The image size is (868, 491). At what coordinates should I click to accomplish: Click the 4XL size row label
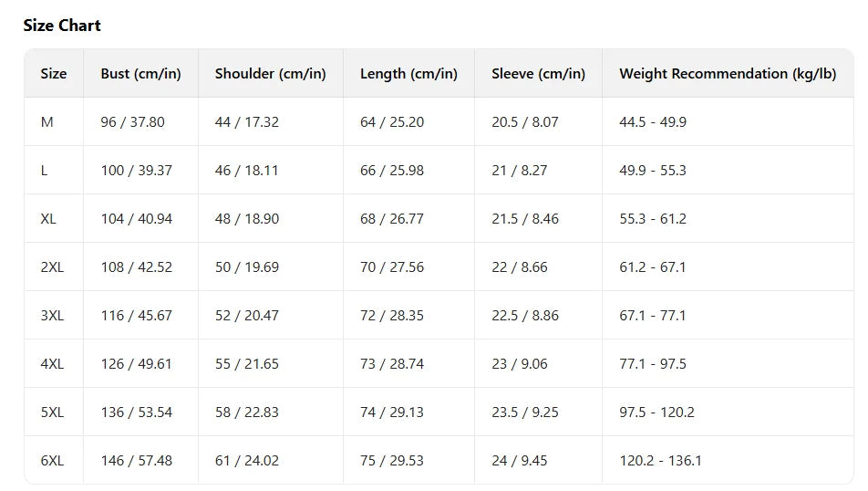click(x=52, y=364)
